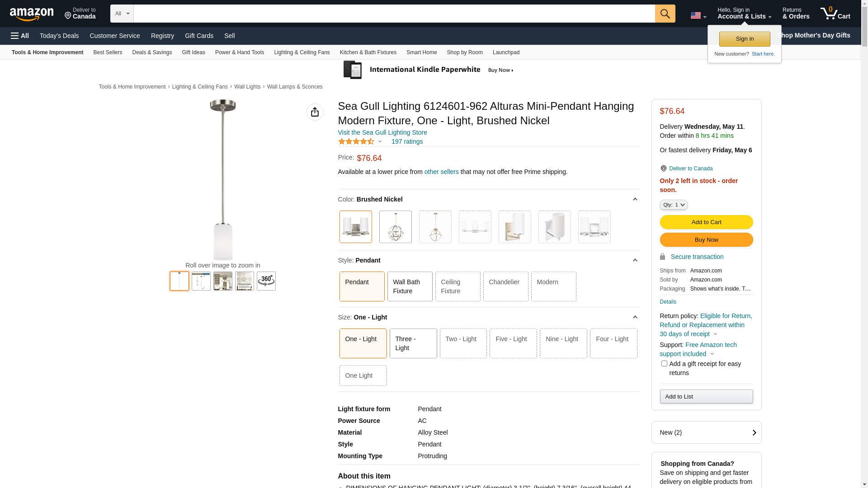
Task: Open Today's Deals in navigation bar
Action: pyautogui.click(x=59, y=36)
